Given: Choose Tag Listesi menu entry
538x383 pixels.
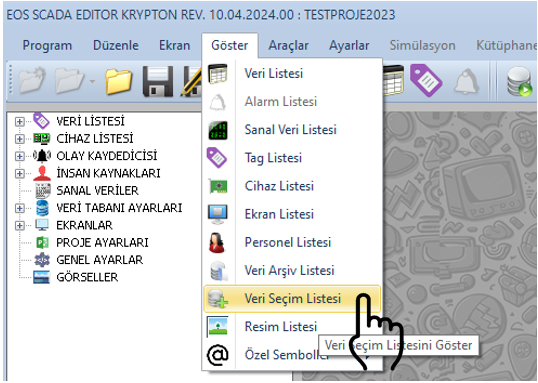Looking at the screenshot, I should [x=292, y=158].
